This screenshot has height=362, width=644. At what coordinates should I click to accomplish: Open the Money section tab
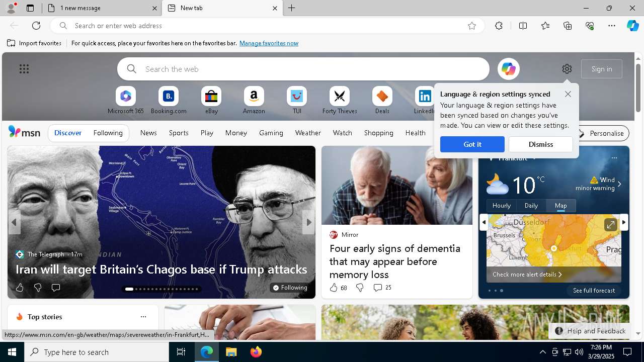(236, 133)
